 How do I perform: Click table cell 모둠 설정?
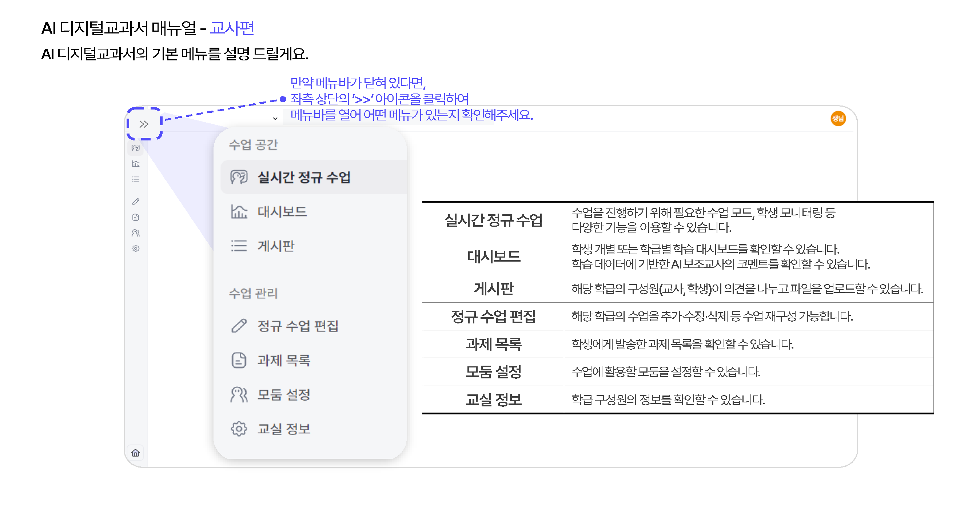pos(493,372)
